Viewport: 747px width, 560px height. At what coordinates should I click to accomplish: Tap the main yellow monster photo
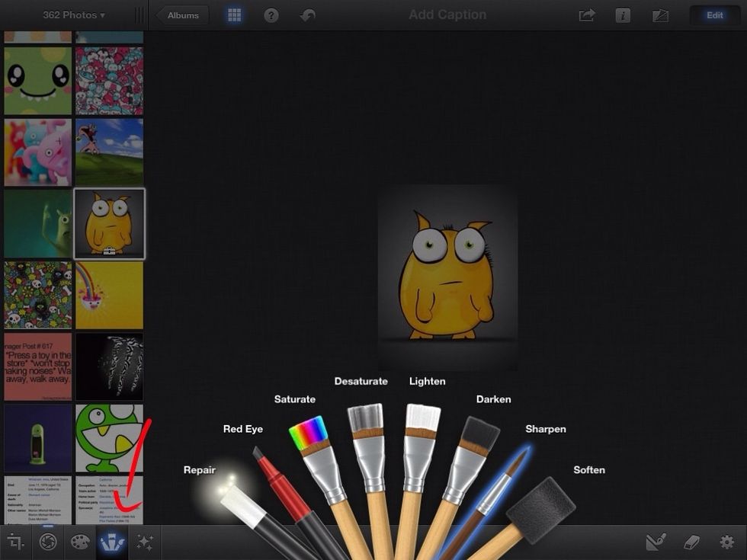[x=448, y=277]
